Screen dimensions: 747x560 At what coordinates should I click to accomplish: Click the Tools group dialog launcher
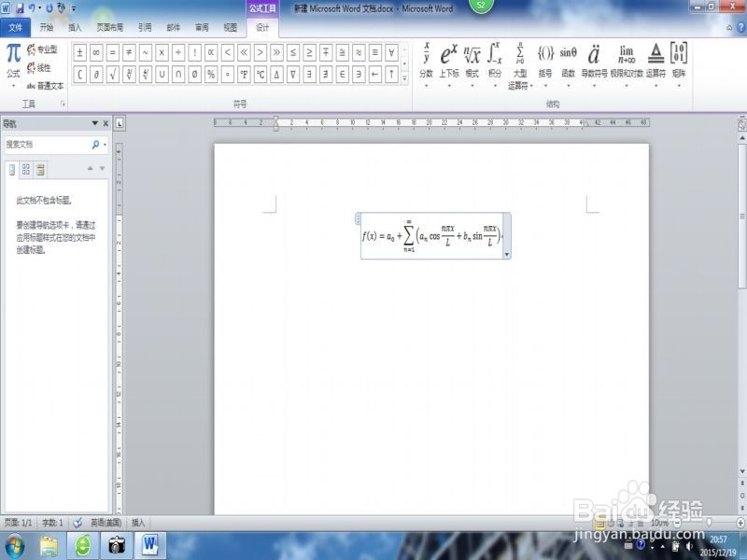pos(63,104)
